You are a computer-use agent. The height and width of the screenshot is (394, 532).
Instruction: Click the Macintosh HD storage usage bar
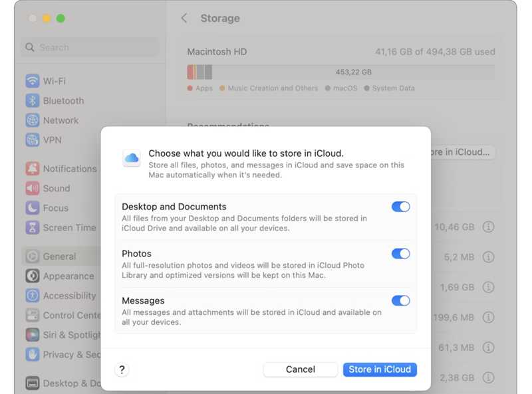(340, 72)
